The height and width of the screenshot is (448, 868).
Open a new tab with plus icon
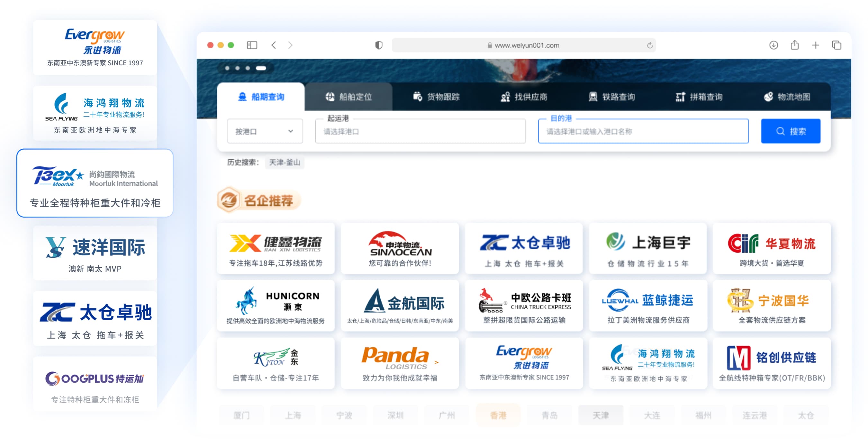coord(815,45)
